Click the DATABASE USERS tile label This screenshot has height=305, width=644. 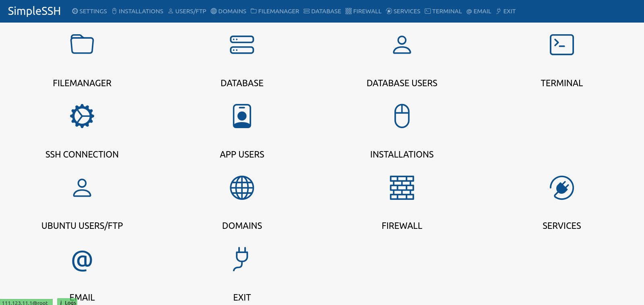tap(402, 83)
